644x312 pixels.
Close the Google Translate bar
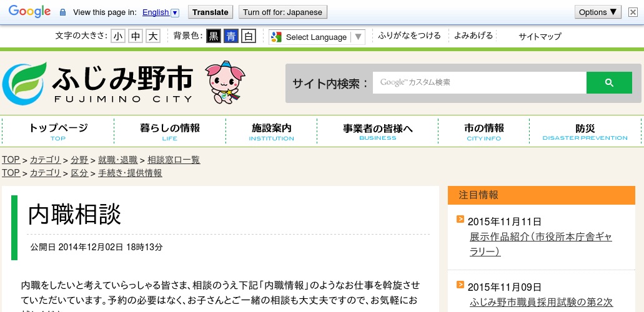point(633,12)
